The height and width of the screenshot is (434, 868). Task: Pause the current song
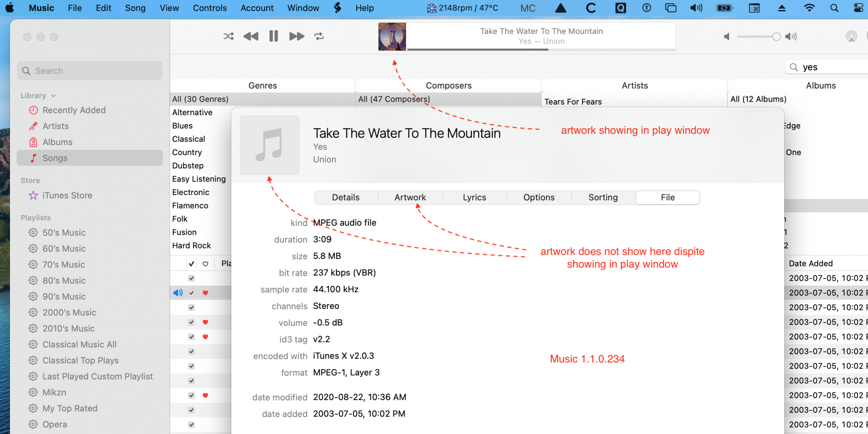(x=273, y=36)
